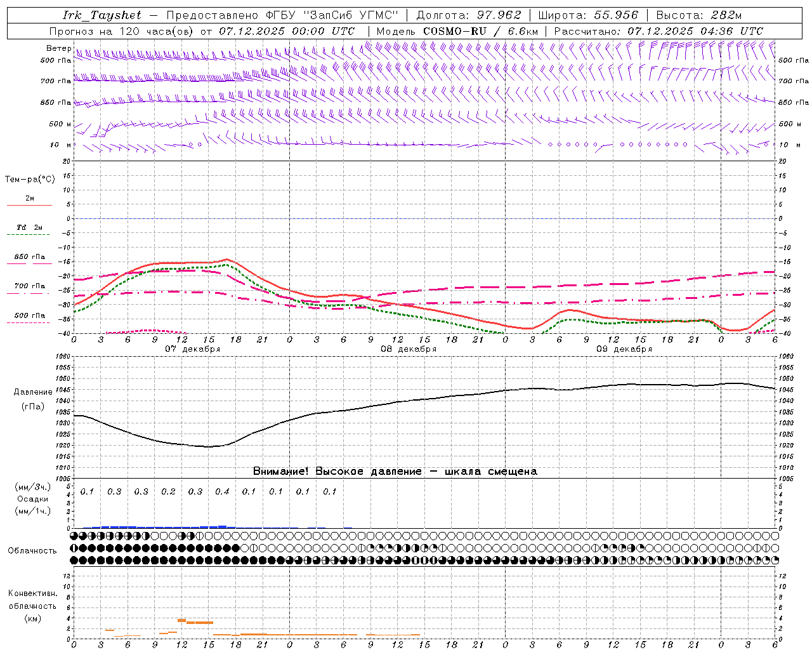Click the leftmost bottom-row cloud cover circle

coord(74,560)
